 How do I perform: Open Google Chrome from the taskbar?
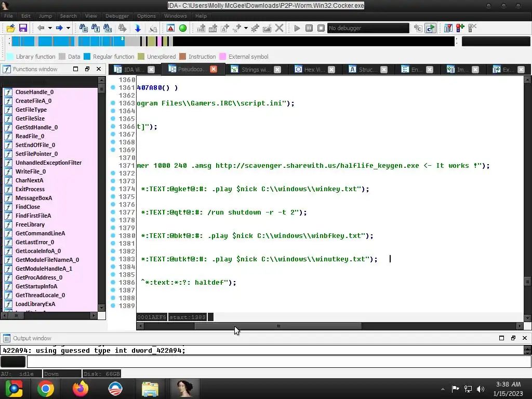tap(46, 389)
